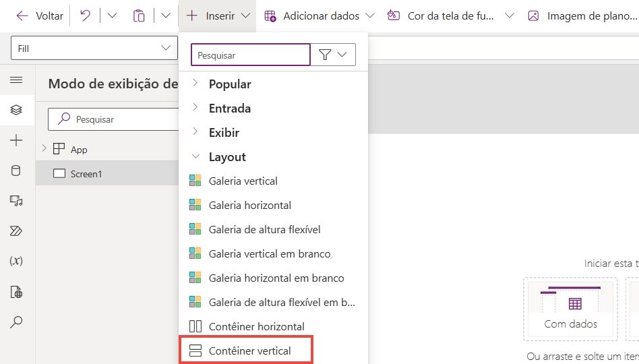This screenshot has width=639, height=364.
Task: Open the variables (x) icon
Action: pos(16,260)
